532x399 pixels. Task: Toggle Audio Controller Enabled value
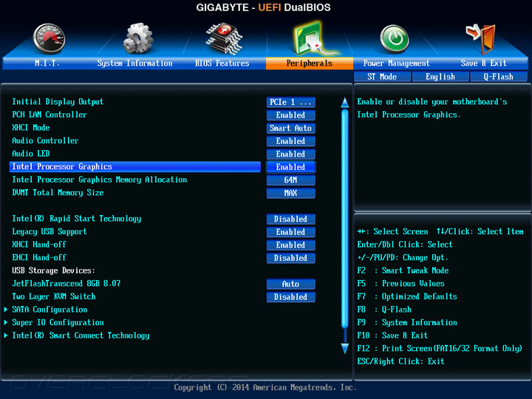[291, 141]
